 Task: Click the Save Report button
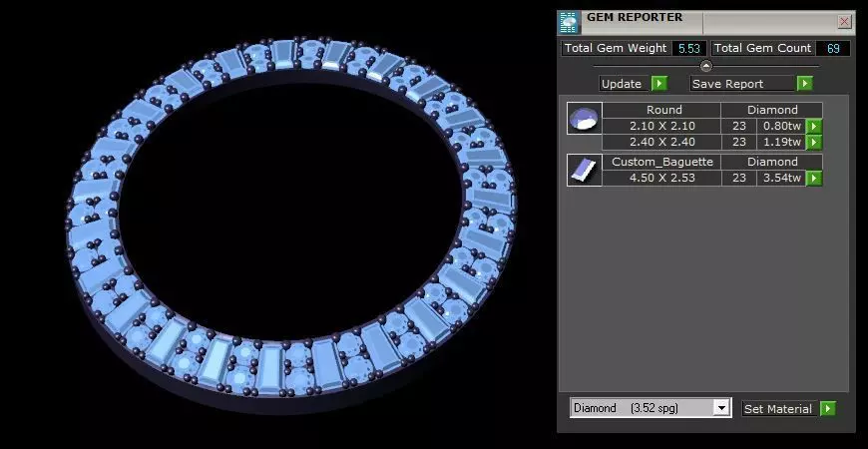point(743,84)
